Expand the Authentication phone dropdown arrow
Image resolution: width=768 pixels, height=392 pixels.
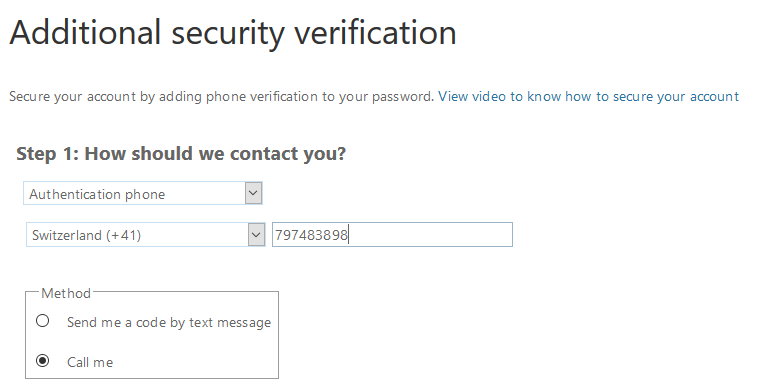point(253,193)
